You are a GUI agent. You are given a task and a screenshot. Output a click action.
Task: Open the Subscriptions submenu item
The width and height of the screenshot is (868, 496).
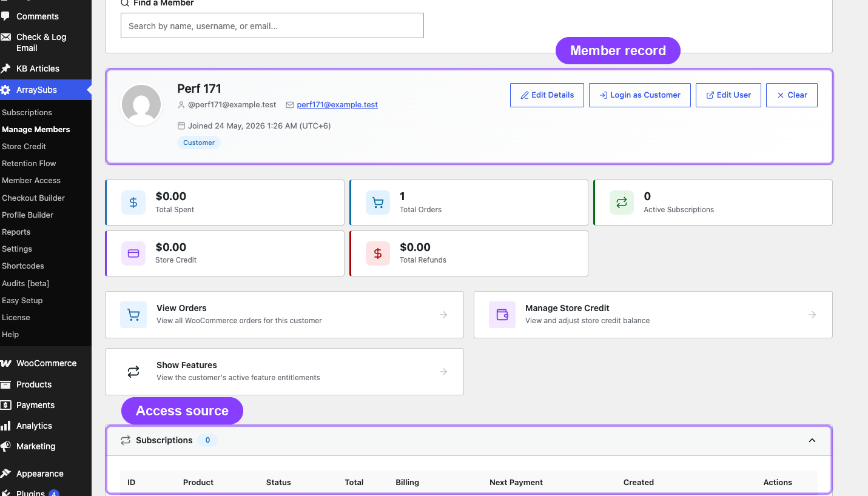click(27, 112)
